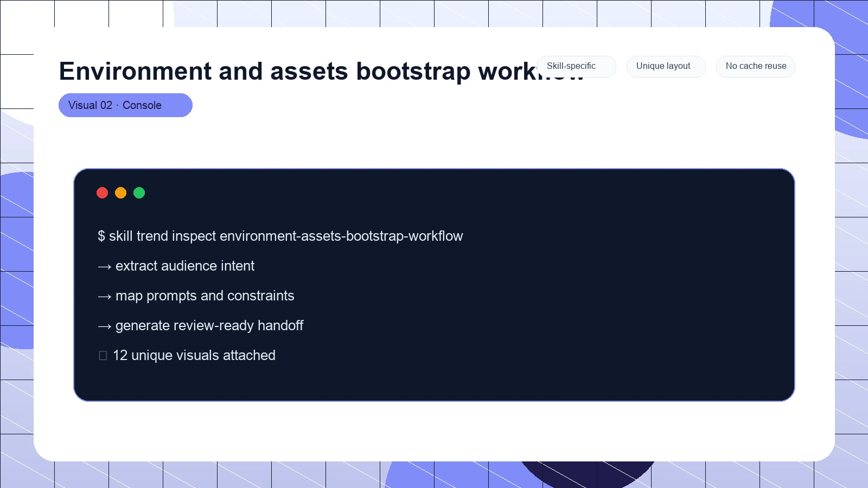Select the Skill-specific tag pill

pyautogui.click(x=576, y=66)
